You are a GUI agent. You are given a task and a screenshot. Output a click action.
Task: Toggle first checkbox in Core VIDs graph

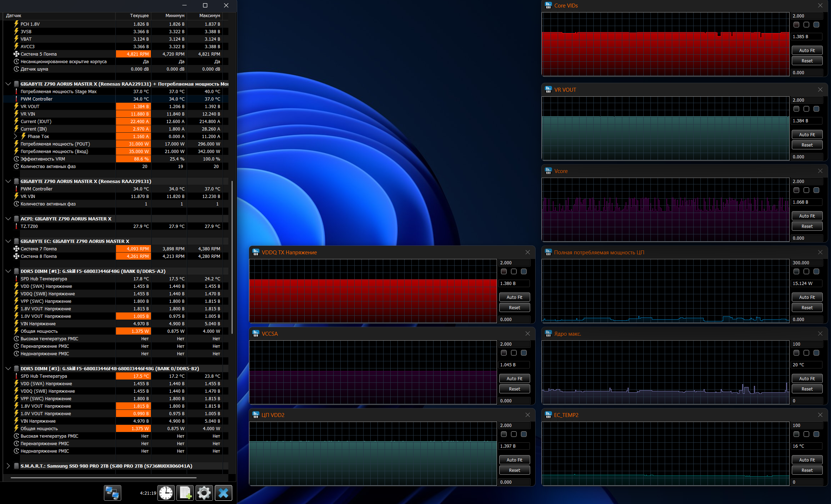[796, 25]
